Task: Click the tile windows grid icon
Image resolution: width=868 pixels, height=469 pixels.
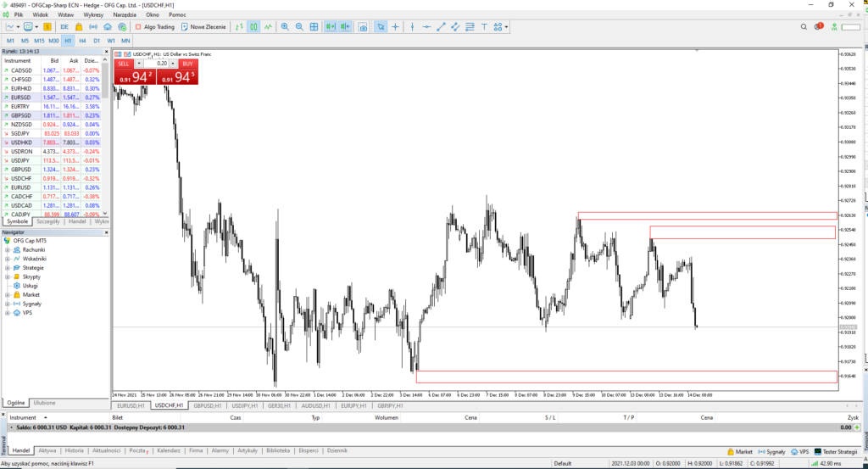Action: pos(314,27)
